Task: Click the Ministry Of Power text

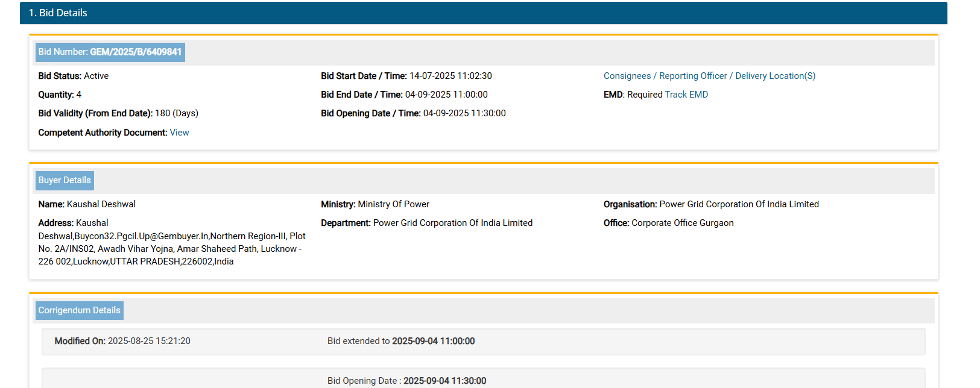Action: click(393, 204)
